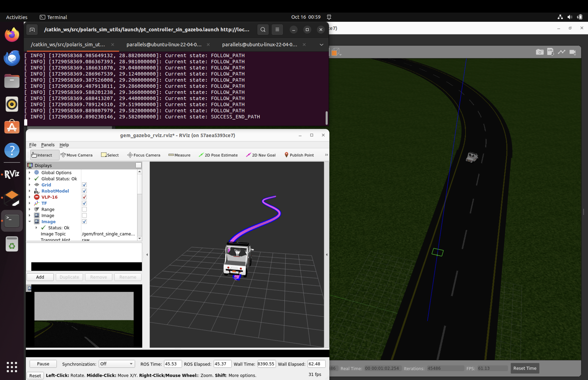This screenshot has height=380, width=588.
Task: Open terminal search magnifier icon
Action: click(263, 30)
